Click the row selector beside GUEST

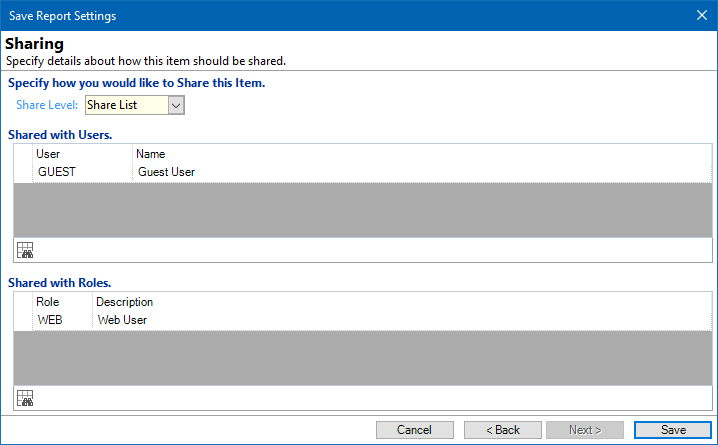pos(23,172)
